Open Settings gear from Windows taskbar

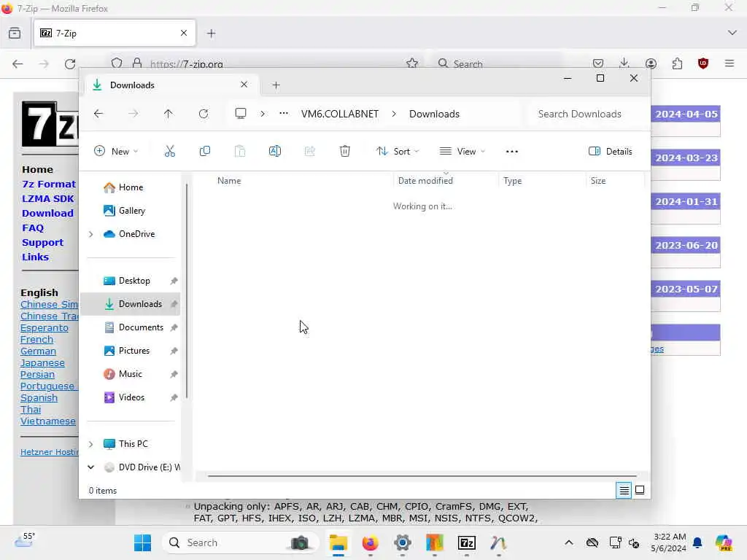pyautogui.click(x=403, y=542)
